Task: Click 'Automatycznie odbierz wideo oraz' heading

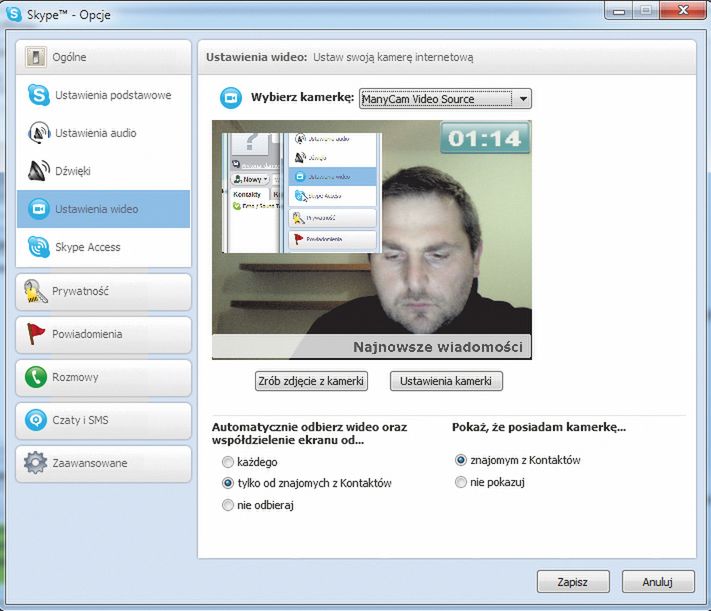Action: tap(310, 427)
